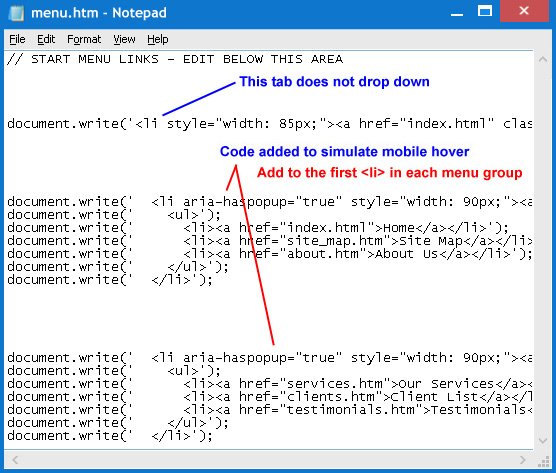
Task: Open the Help menu
Action: [158, 39]
